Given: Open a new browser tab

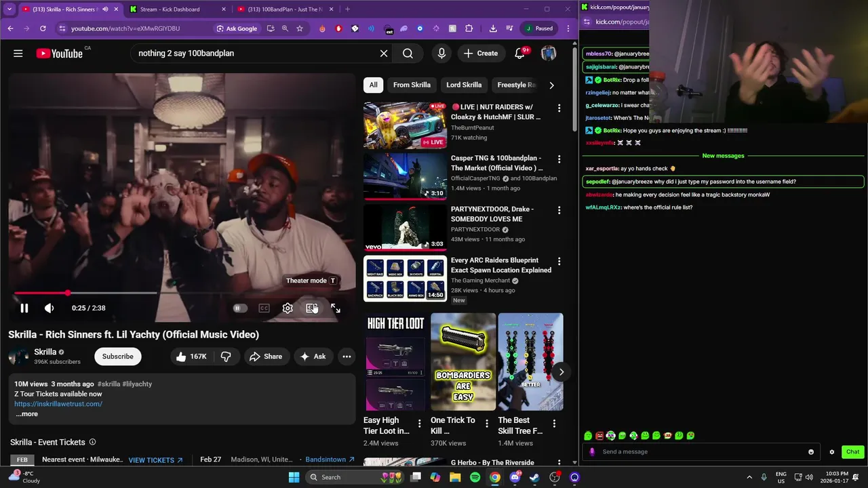Looking at the screenshot, I should [347, 9].
